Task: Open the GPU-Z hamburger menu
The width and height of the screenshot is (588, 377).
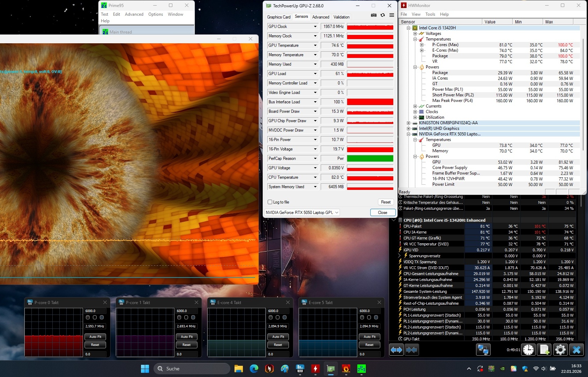Action: click(x=392, y=15)
